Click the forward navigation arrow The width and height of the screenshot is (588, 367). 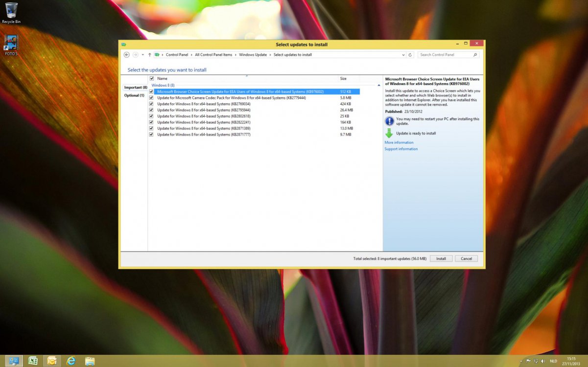136,54
